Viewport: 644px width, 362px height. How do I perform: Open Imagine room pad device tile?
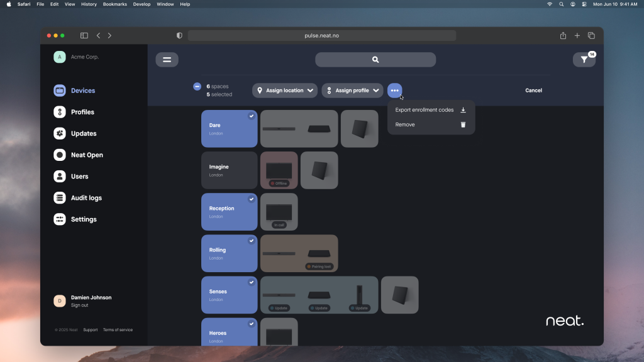[319, 170]
